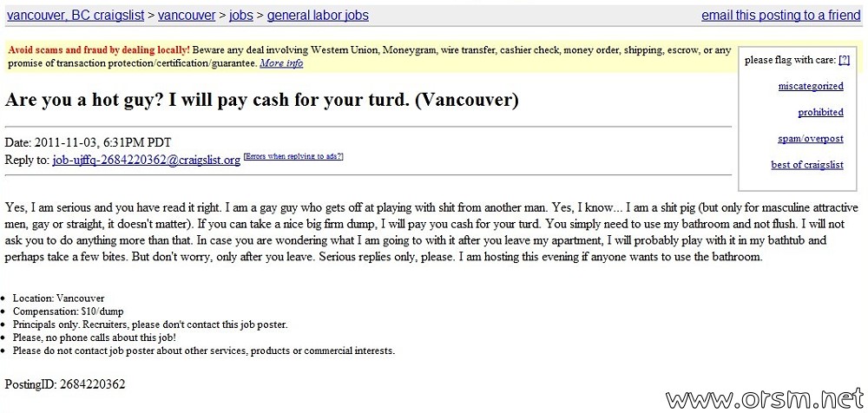Click the reply-to craigslist.org email address
This screenshot has height=413, width=868.
click(x=146, y=160)
